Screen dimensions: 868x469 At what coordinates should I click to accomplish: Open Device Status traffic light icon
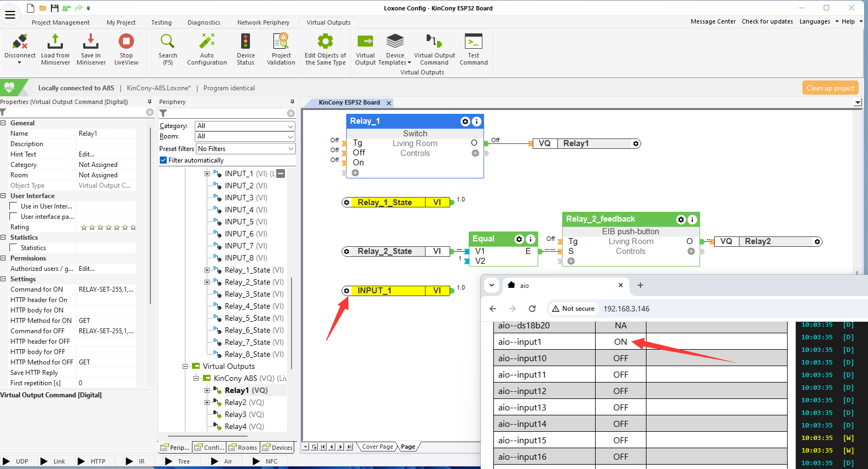click(x=246, y=42)
